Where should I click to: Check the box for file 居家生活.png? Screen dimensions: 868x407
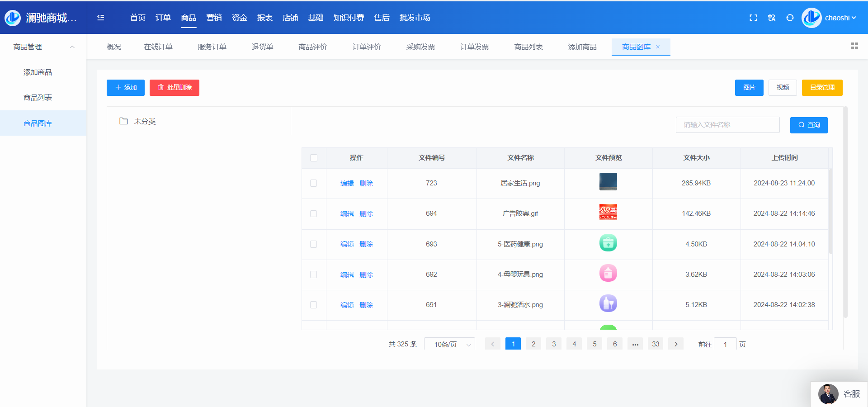coord(314,183)
